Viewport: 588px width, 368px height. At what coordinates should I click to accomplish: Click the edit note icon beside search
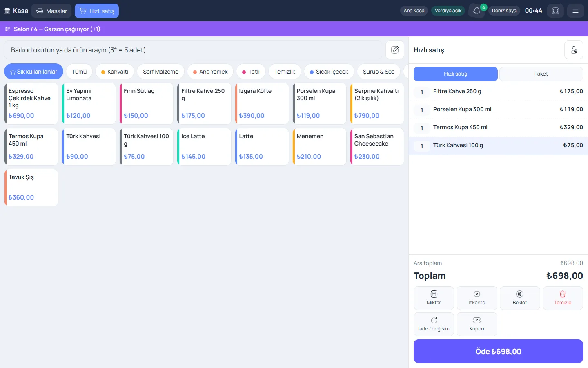tap(395, 50)
